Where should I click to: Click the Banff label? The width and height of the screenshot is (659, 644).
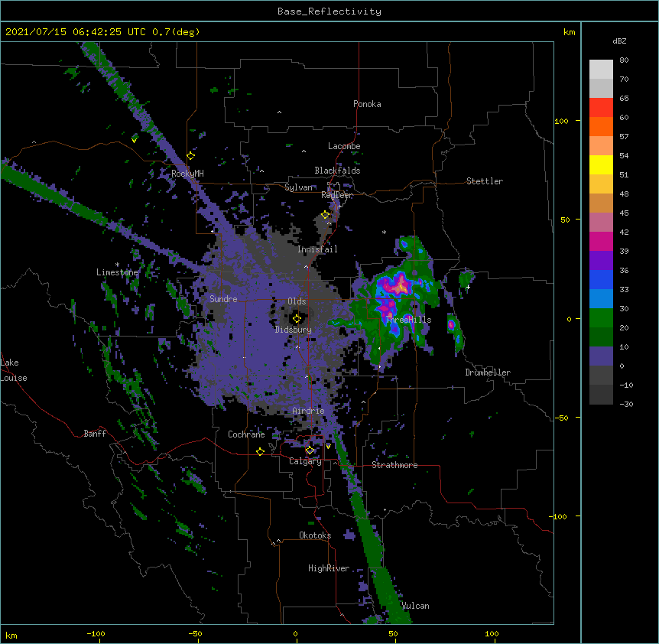(95, 434)
